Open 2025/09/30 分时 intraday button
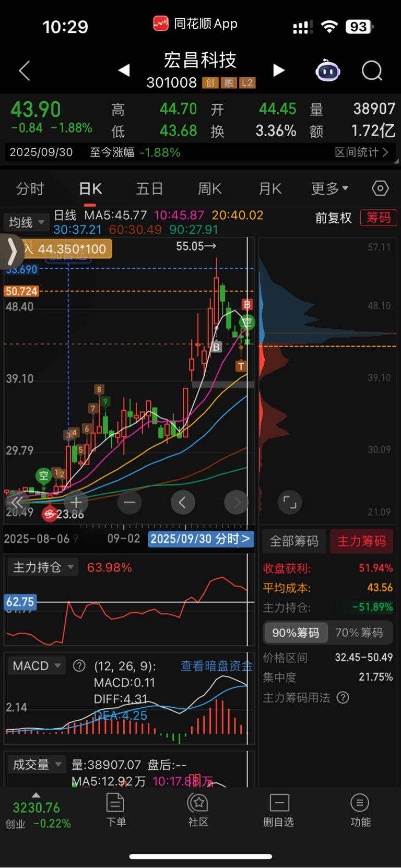The image size is (401, 868). [x=201, y=539]
